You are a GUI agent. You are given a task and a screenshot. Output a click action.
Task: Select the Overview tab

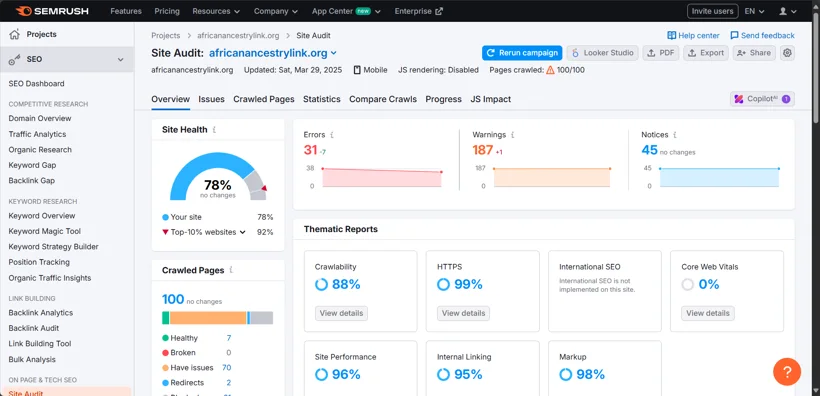(170, 99)
